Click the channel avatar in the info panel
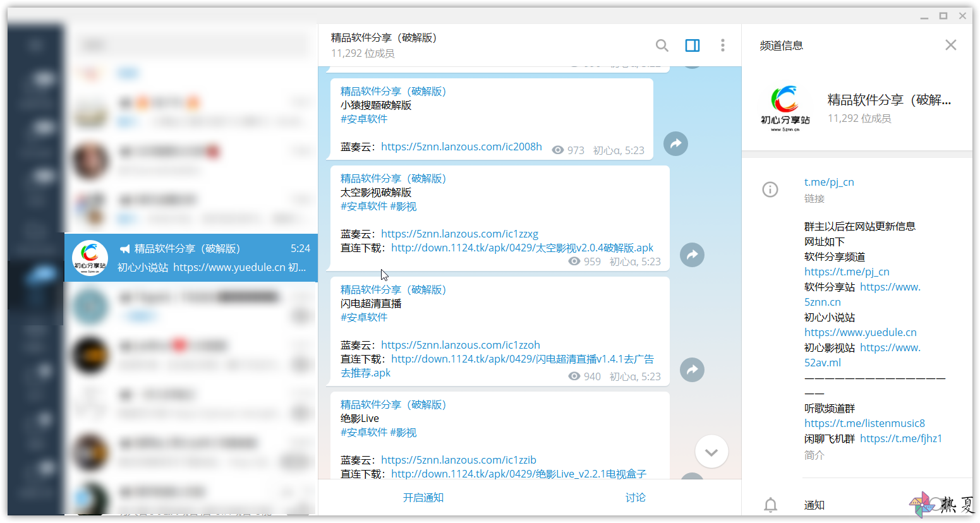 tap(785, 108)
